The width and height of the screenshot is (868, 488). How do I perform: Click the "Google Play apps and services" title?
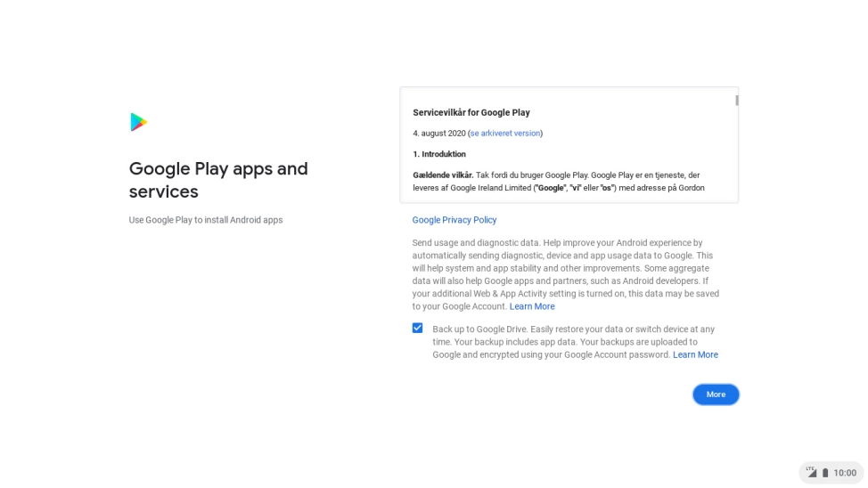(x=218, y=180)
